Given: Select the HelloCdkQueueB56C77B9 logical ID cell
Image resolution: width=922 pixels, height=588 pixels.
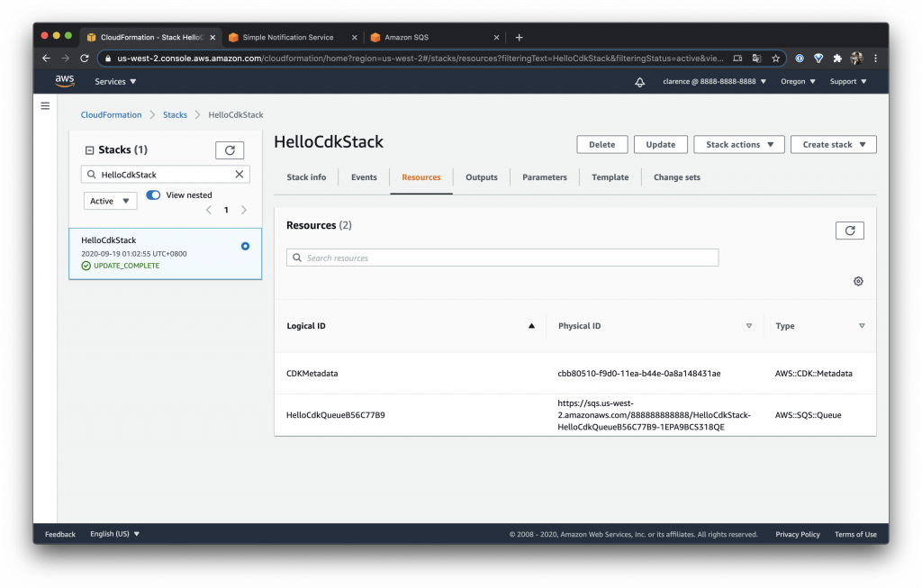Looking at the screenshot, I should (336, 415).
